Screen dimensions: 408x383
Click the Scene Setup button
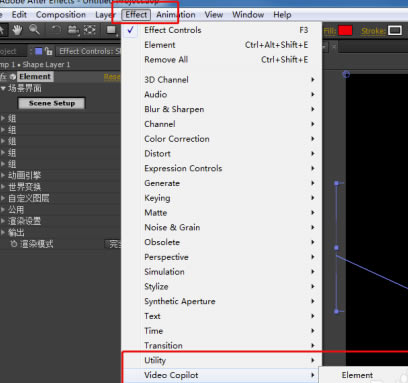point(52,103)
